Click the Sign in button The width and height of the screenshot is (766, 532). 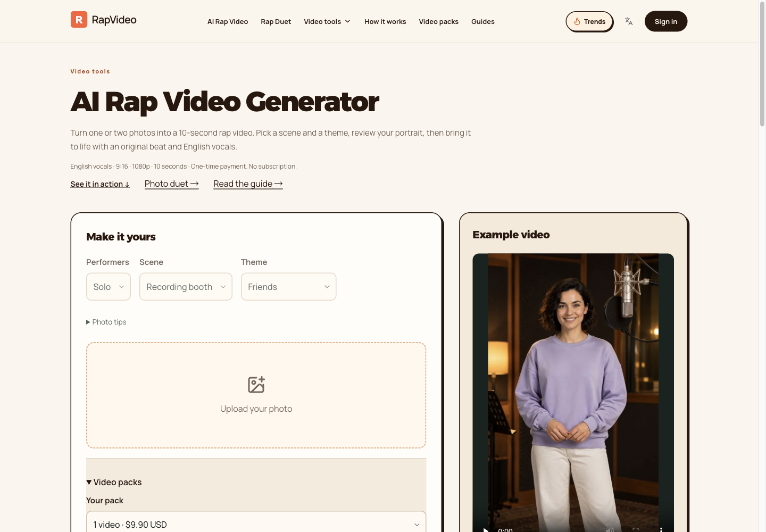click(x=666, y=21)
